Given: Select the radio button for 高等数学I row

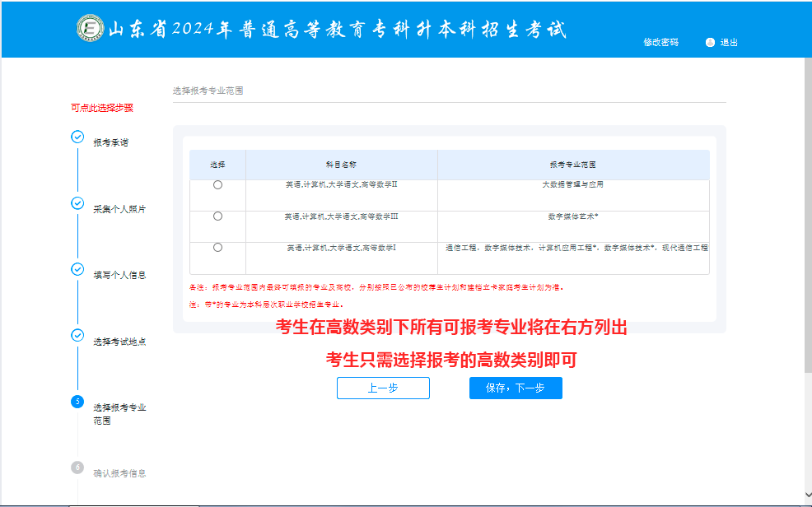Looking at the screenshot, I should pos(217,248).
